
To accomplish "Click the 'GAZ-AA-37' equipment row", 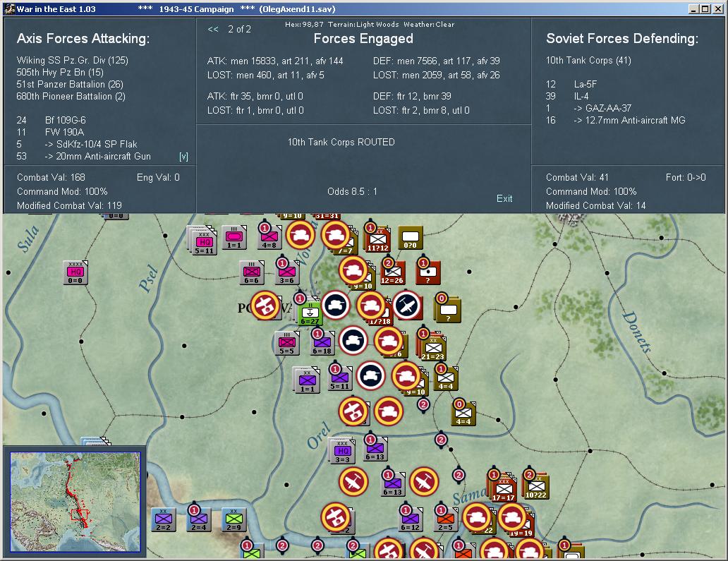I will coord(589,108).
